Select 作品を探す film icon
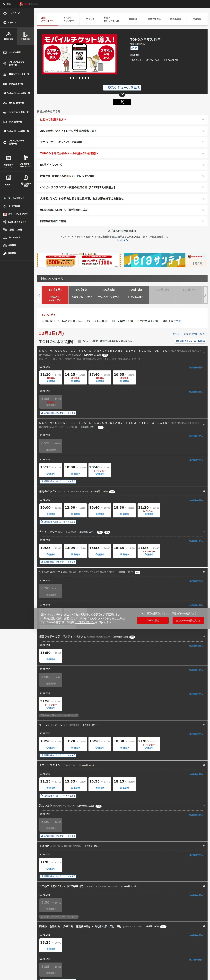 (x=26, y=36)
